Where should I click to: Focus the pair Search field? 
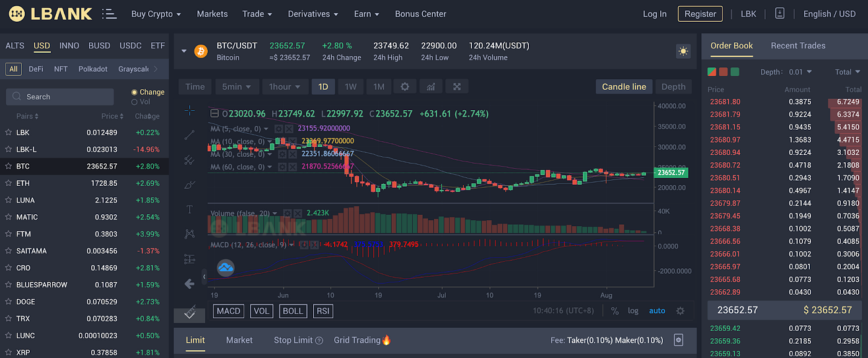60,97
